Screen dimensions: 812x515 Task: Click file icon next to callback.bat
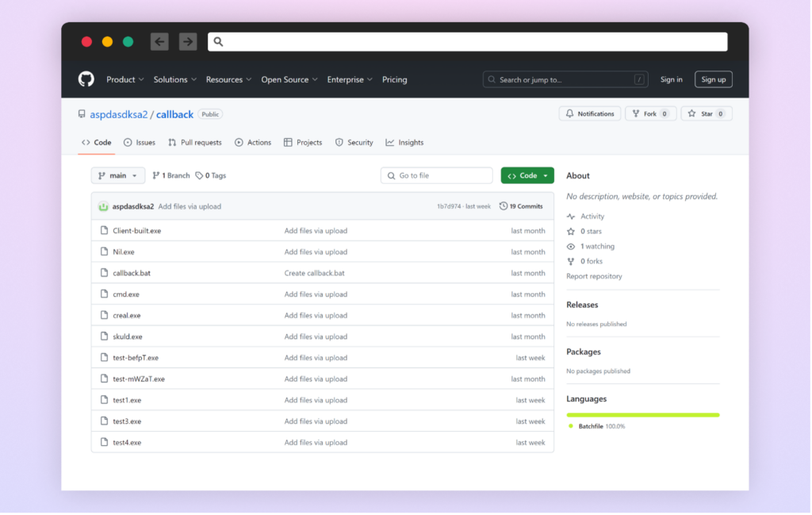coord(104,273)
